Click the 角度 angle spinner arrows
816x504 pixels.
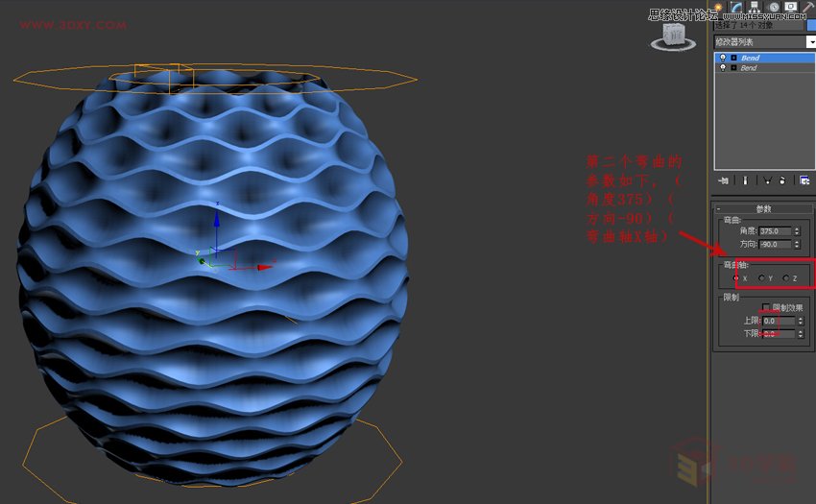click(x=797, y=230)
